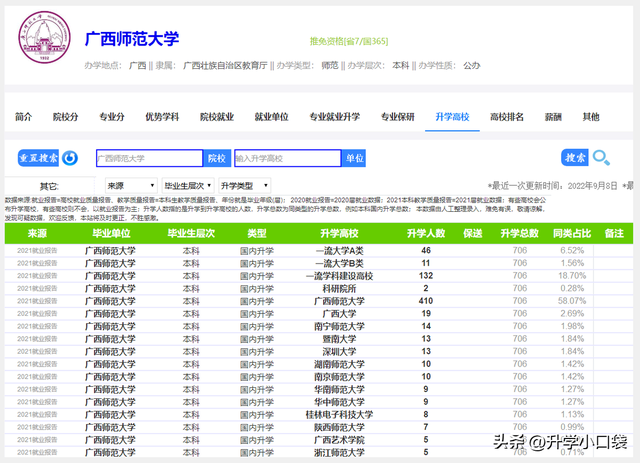Click the 湖南师范大学 cell
The image size is (640, 463).
coord(339,364)
